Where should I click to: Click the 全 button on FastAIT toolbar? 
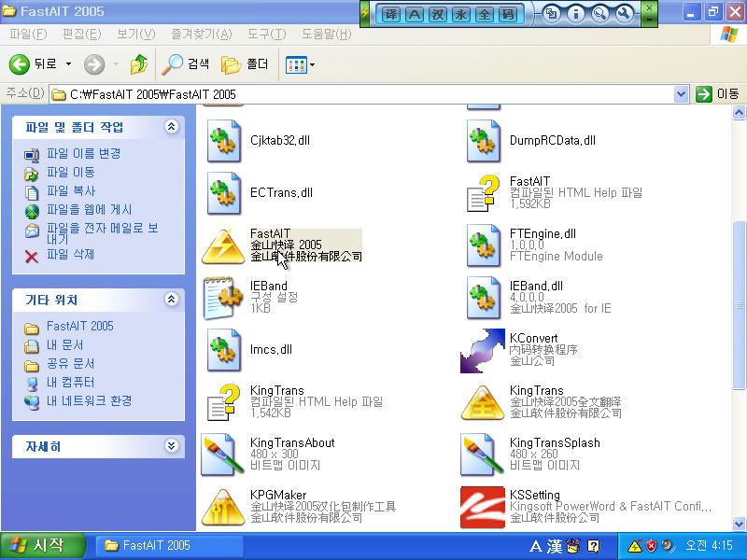[484, 14]
